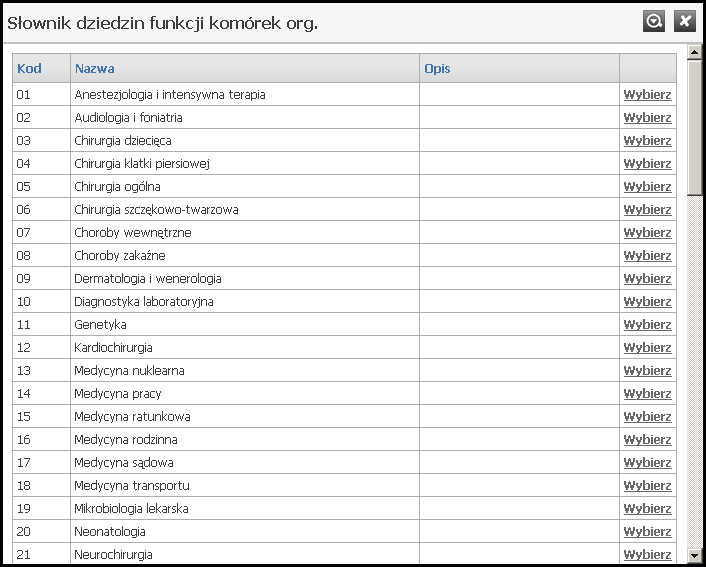This screenshot has width=706, height=567.
Task: Click the scrollbar up arrow
Action: coord(695,50)
